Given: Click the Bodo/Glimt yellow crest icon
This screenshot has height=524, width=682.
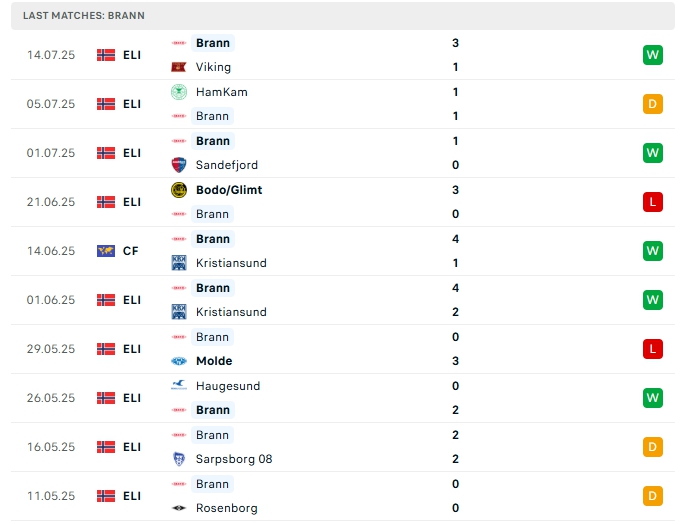Looking at the screenshot, I should (x=179, y=190).
